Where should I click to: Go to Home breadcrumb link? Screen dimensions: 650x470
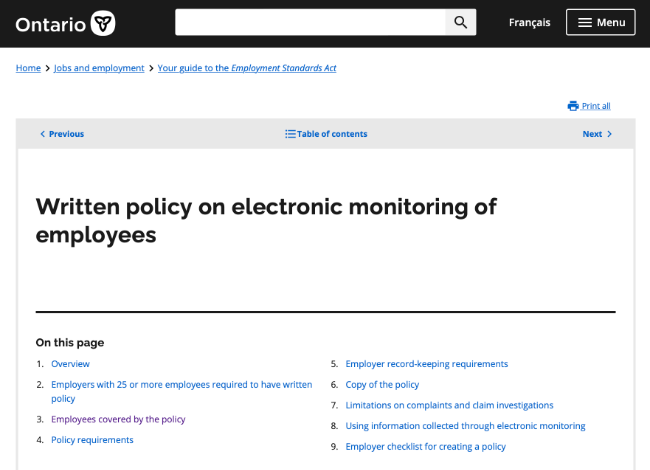[x=28, y=68]
